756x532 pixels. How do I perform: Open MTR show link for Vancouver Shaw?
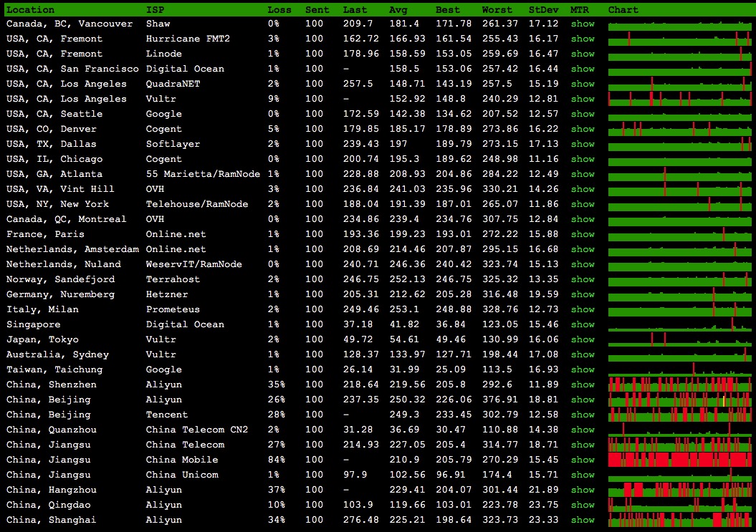(583, 24)
